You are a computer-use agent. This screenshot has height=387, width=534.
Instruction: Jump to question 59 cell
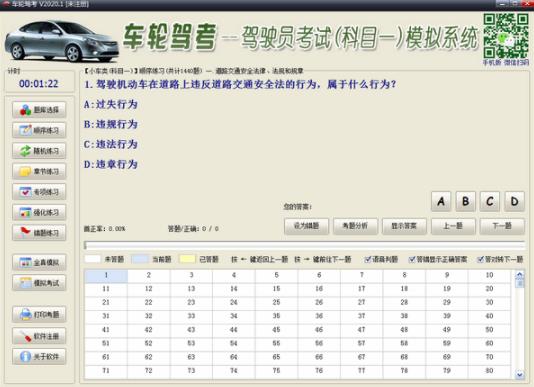447,343
